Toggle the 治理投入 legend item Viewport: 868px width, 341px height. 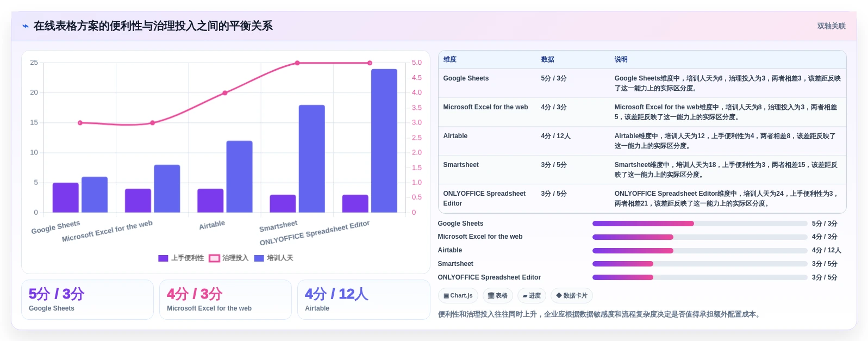(x=229, y=258)
